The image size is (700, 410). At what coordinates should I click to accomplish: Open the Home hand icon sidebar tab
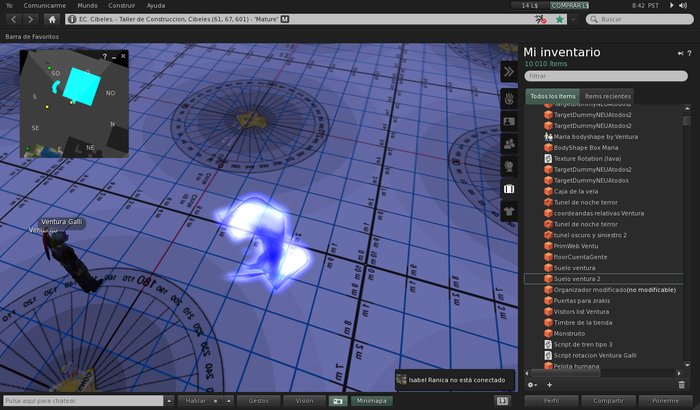click(508, 97)
